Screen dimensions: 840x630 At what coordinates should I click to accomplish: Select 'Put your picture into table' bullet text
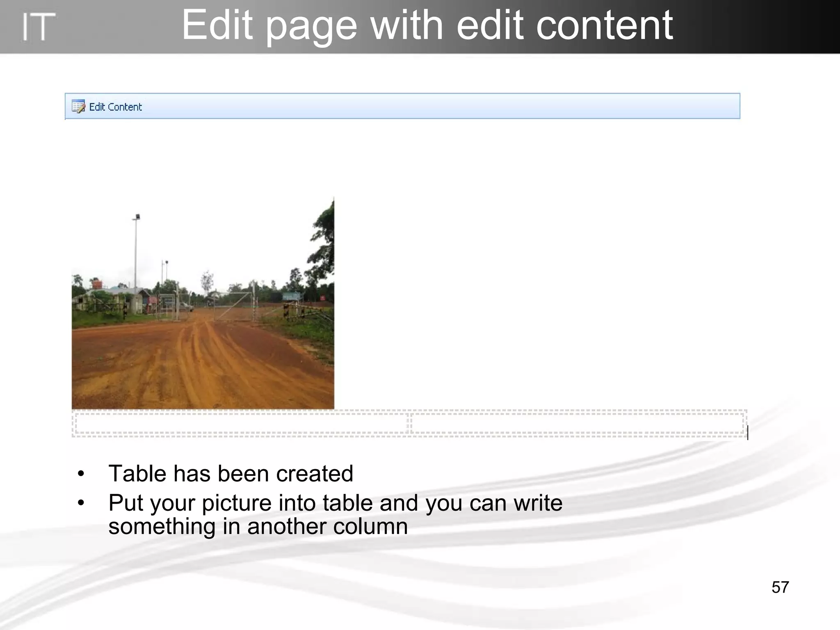[335, 514]
